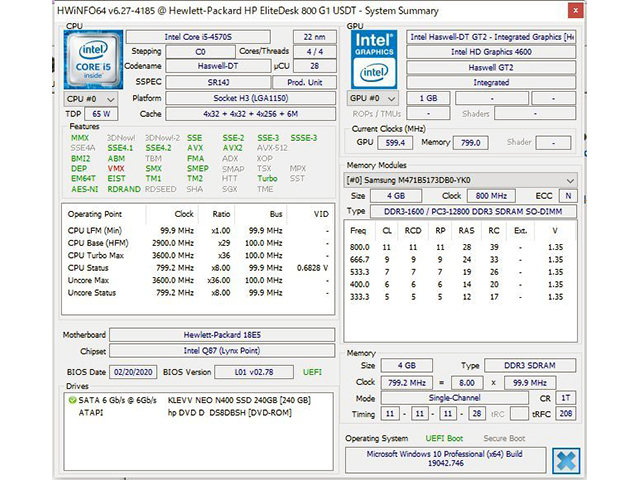
Task: Click the RDRAND feature label
Action: pyautogui.click(x=124, y=189)
